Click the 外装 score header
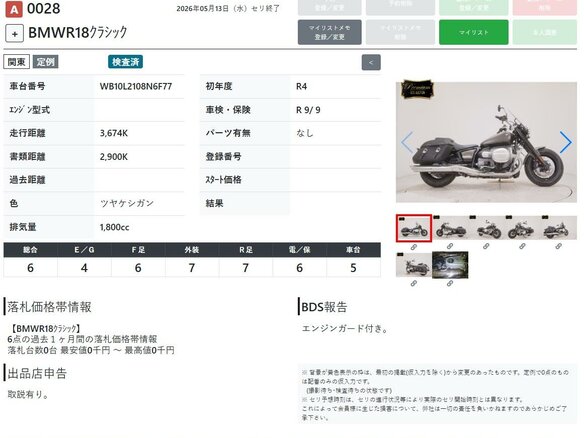Image resolution: width=584 pixels, height=438 pixels. coord(192,250)
